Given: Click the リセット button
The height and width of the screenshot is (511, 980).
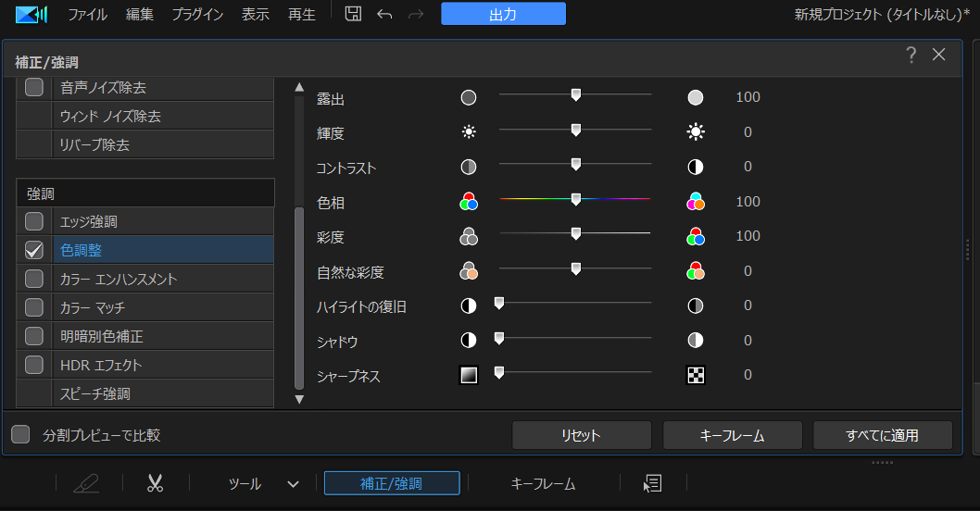Looking at the screenshot, I should [x=582, y=435].
